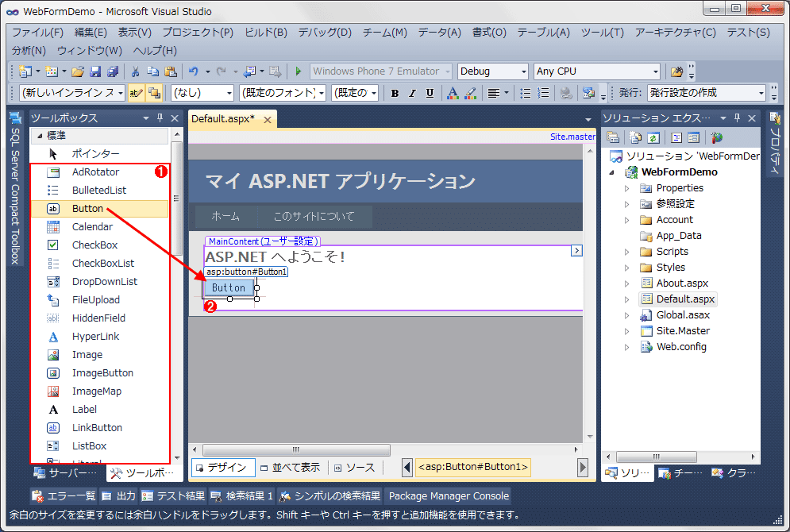Click the ホーム navigation menu item

click(225, 217)
